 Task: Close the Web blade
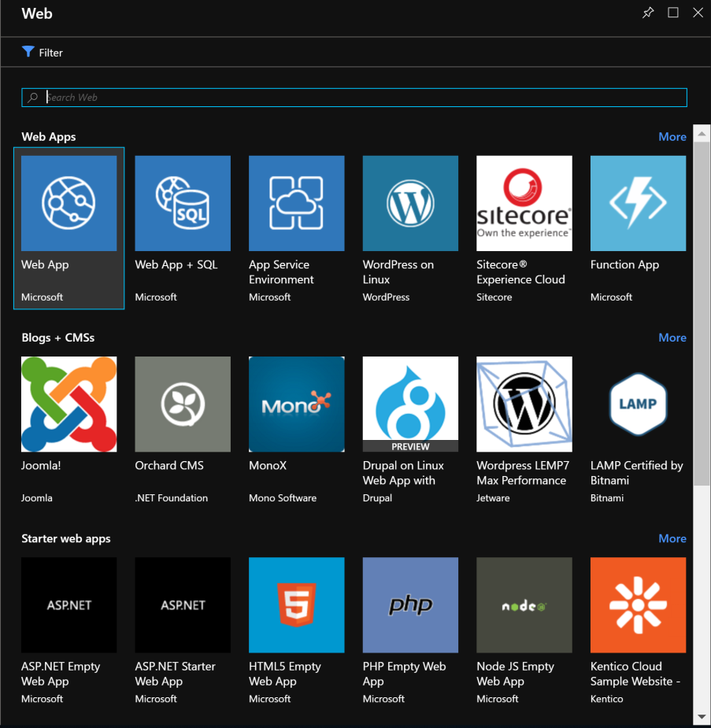pyautogui.click(x=698, y=13)
